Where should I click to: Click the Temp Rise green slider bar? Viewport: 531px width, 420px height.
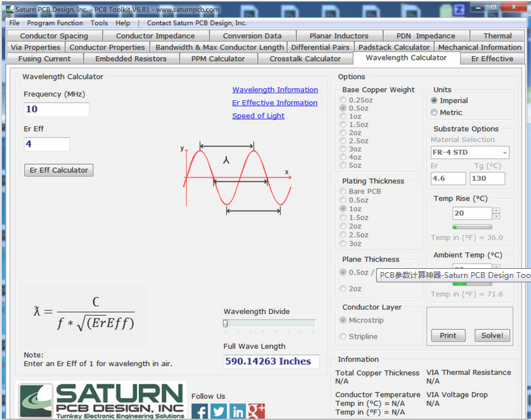[x=473, y=226]
